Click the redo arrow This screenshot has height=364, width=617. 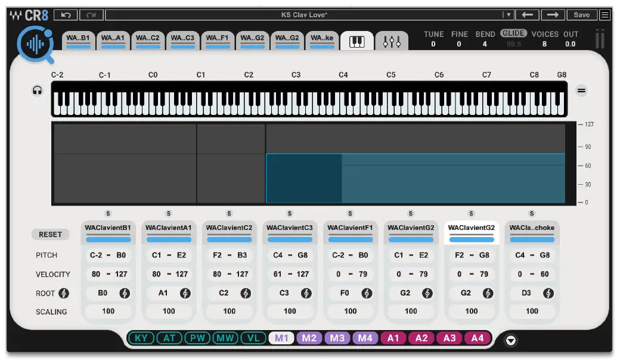[91, 14]
